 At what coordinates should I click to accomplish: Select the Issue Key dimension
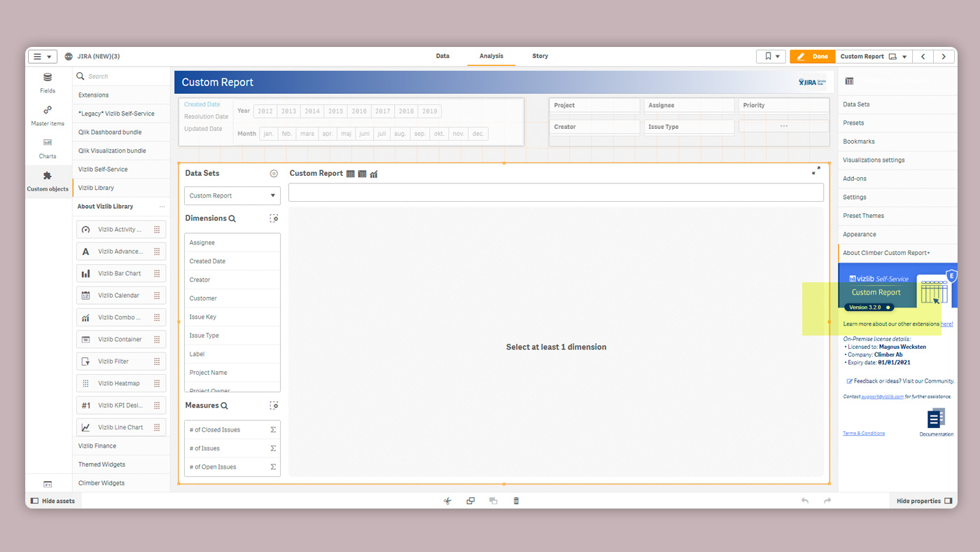point(232,317)
